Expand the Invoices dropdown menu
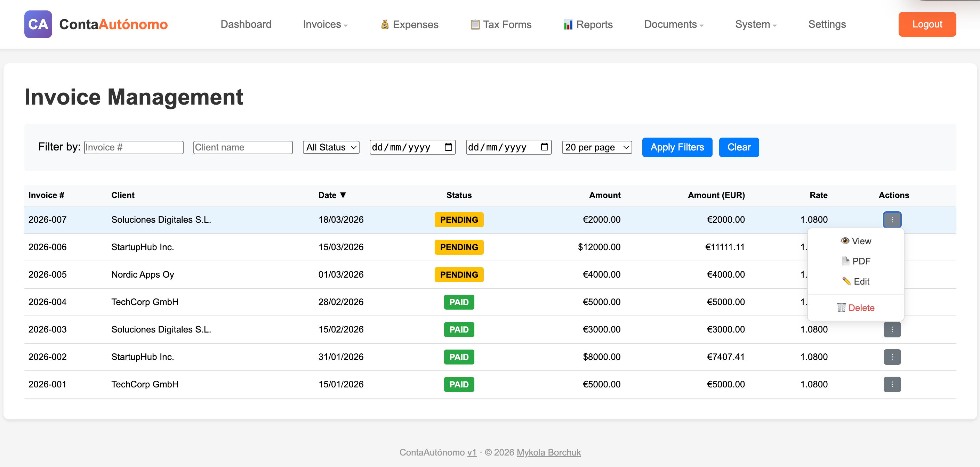This screenshot has height=467, width=980. [x=325, y=24]
